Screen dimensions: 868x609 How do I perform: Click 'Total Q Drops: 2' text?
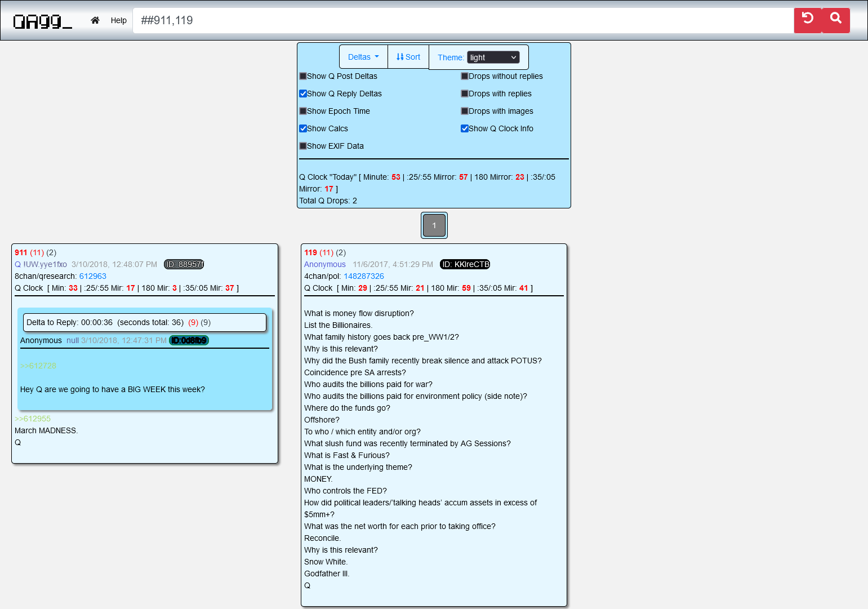tap(328, 201)
